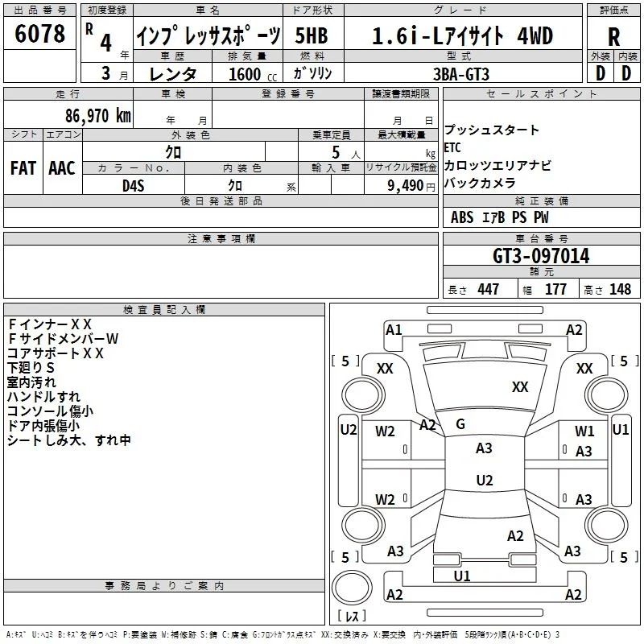
Task: Click the 検査員記入欄 section header
Action: pyautogui.click(x=164, y=310)
